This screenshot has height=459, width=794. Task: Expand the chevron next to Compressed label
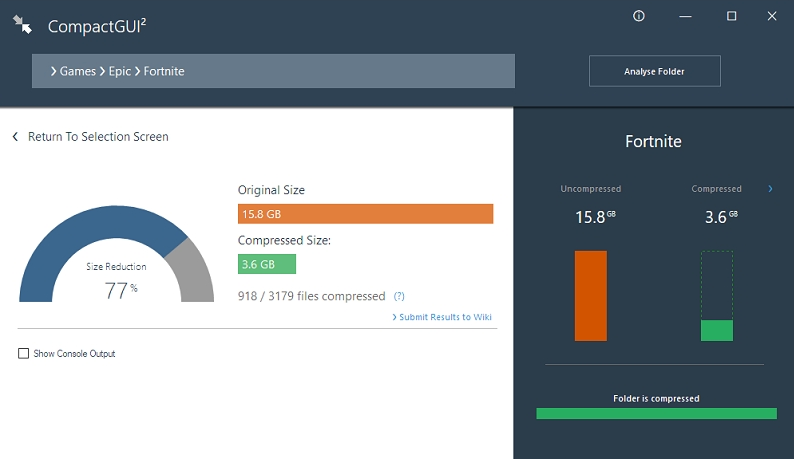(x=770, y=188)
